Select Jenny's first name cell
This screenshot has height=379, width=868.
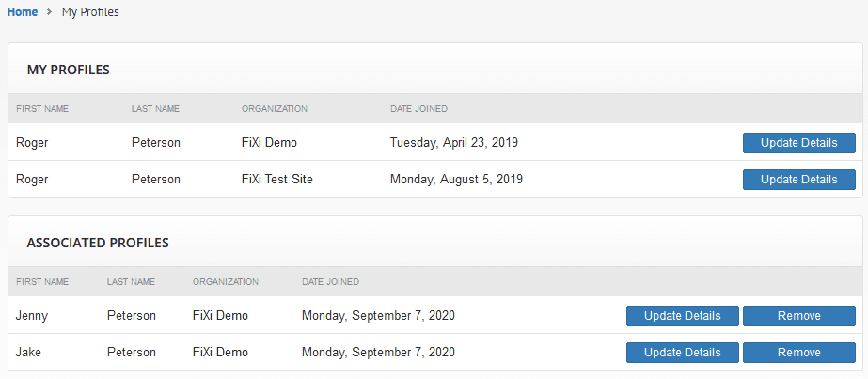pos(32,316)
